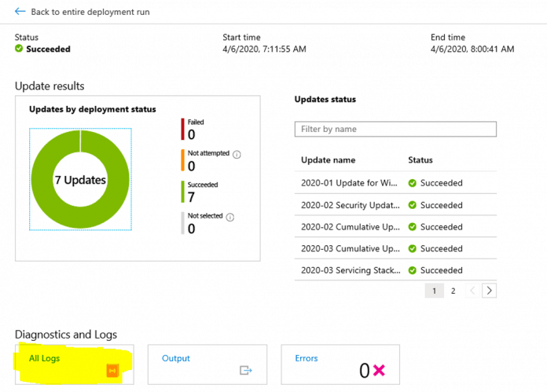Click success icon for 2020-02 Security Update row

(413, 205)
